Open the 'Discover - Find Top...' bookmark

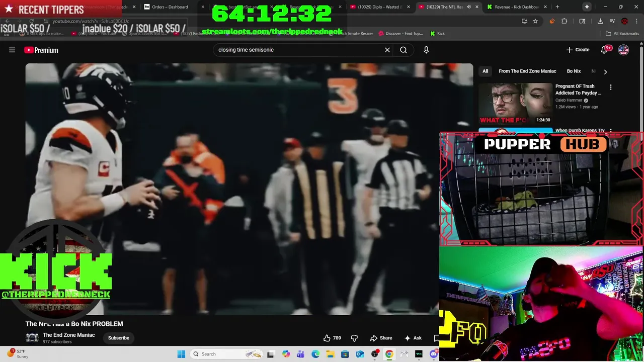pos(400,34)
